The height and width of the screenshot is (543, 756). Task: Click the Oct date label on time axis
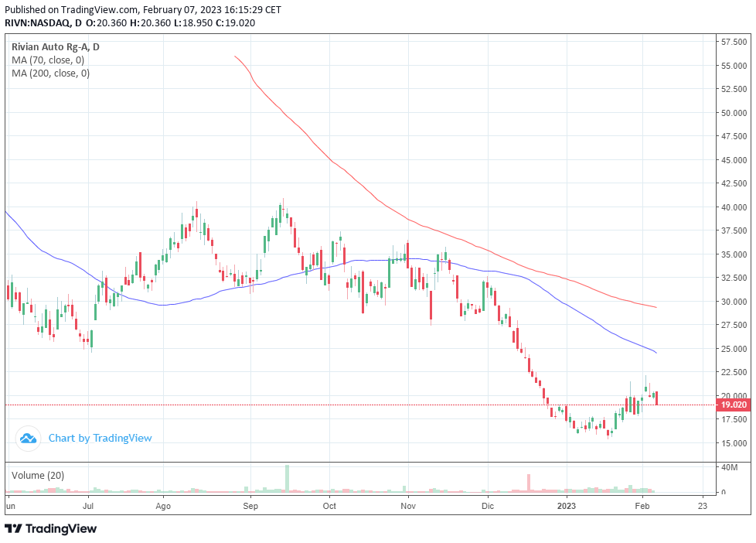click(x=329, y=506)
